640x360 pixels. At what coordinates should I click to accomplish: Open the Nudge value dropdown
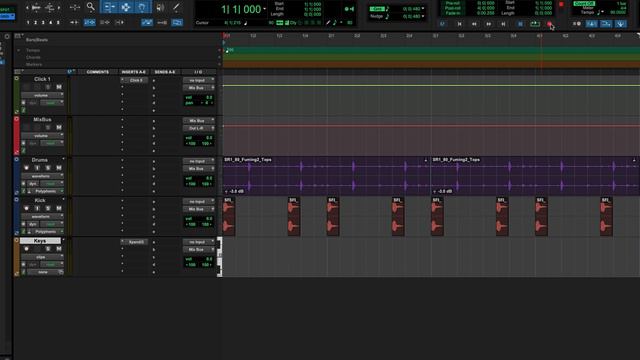(x=423, y=16)
